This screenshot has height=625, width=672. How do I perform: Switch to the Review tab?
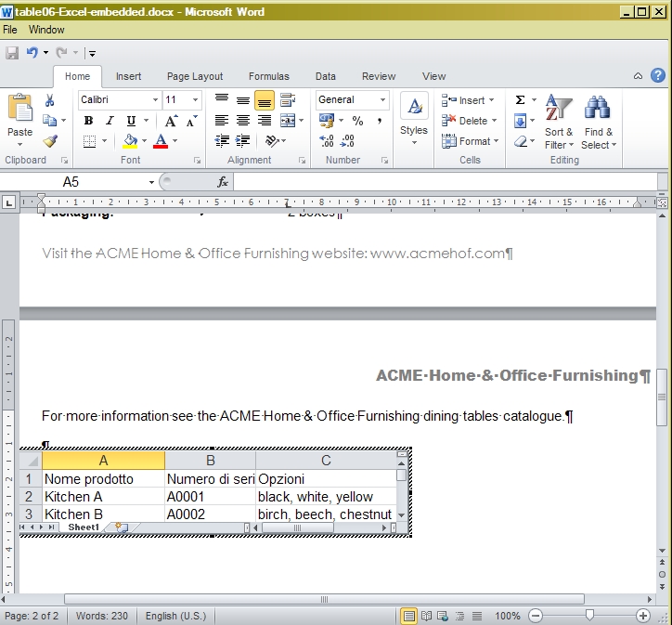coord(379,76)
